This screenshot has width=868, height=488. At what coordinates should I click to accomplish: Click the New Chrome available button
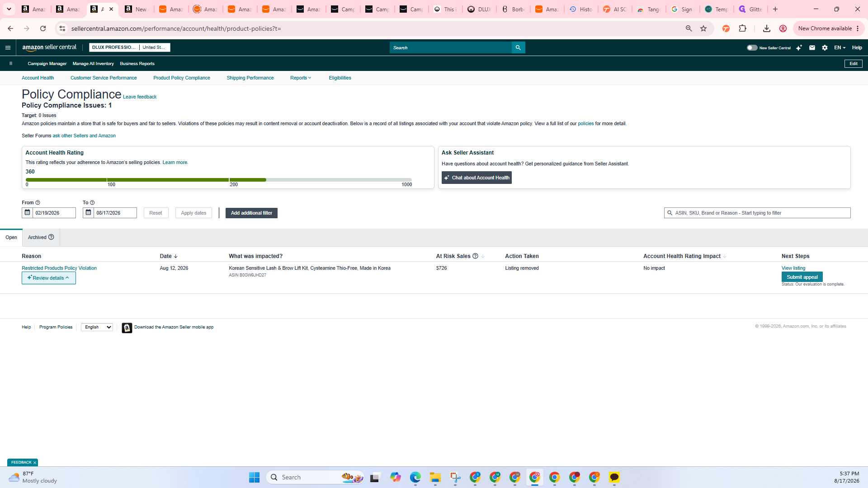pos(829,28)
